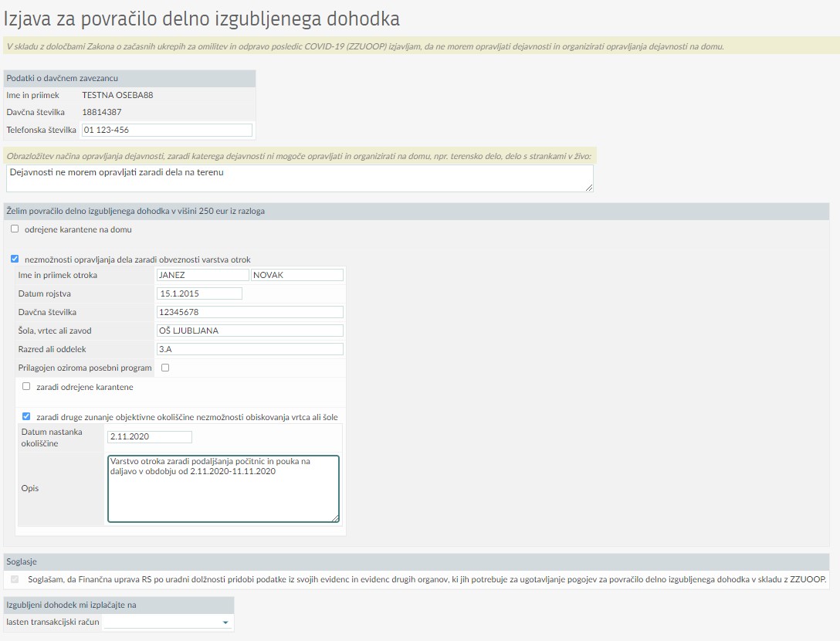
Task: Tick the 'Prilagojen oziroma posebni program' checkbox
Action: [x=165, y=368]
